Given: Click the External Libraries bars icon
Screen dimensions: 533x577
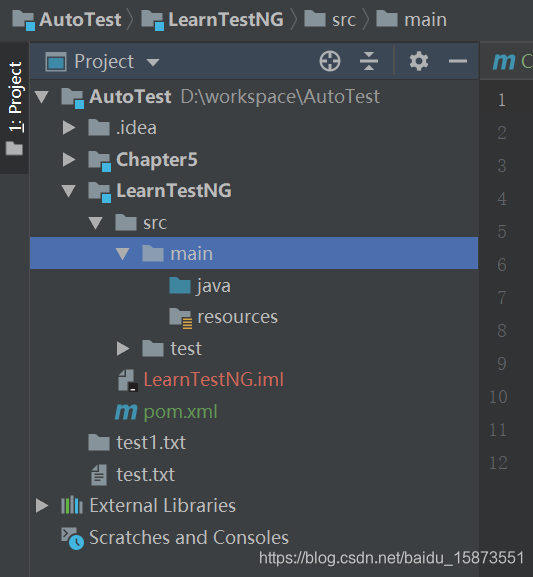Looking at the screenshot, I should (72, 505).
